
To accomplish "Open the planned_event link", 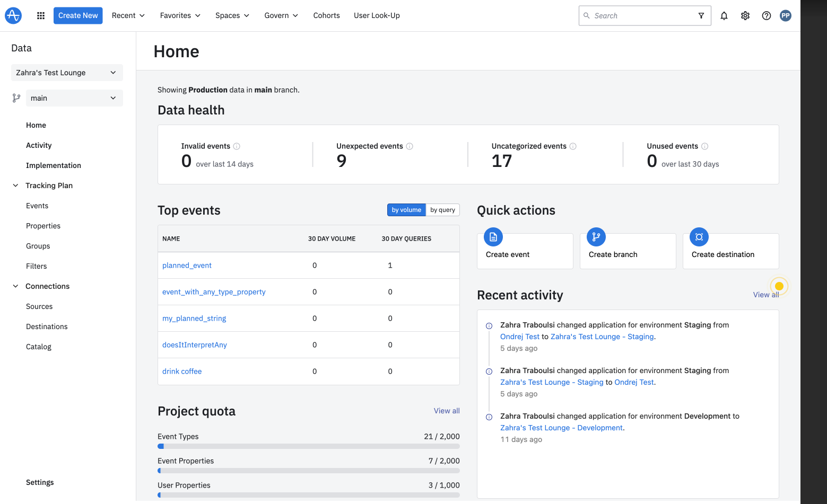I will click(x=187, y=266).
